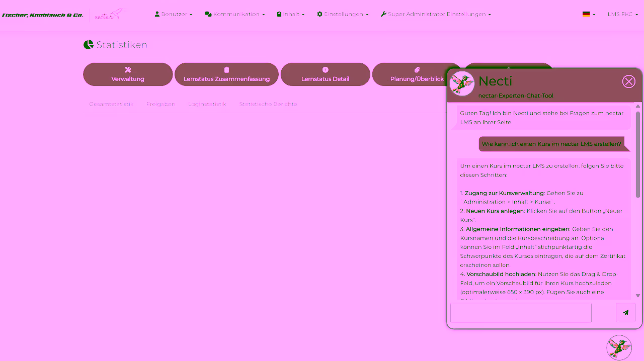Switch to the Loginstatistik tab
644x361 pixels.
[207, 104]
